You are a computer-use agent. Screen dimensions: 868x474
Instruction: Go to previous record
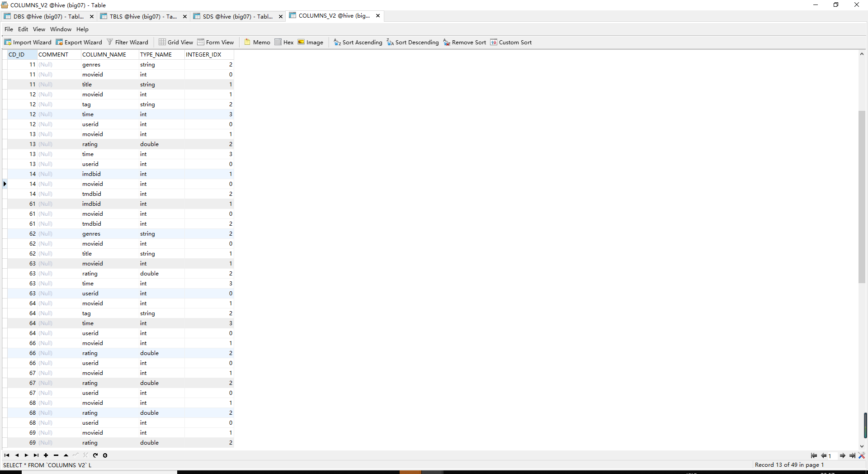tap(17, 455)
